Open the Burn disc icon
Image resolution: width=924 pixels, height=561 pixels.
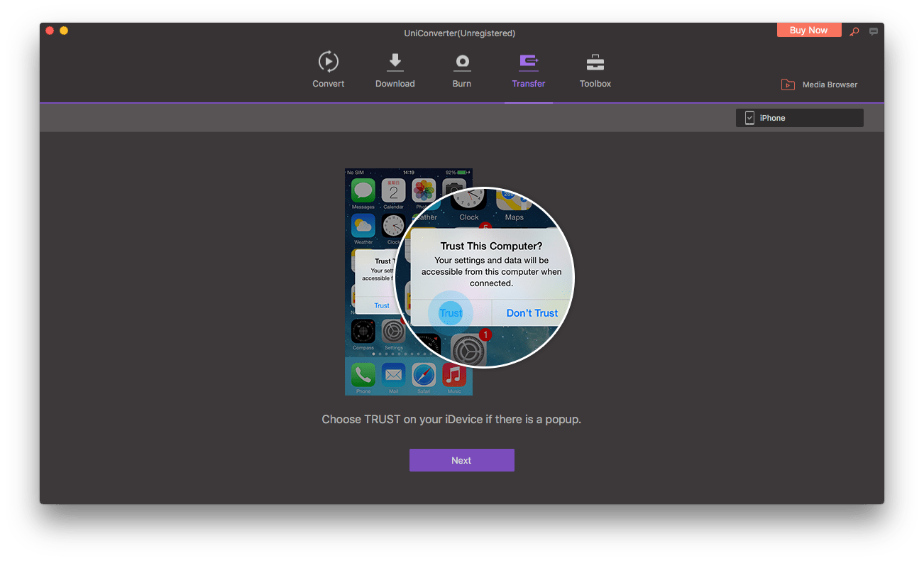(462, 62)
